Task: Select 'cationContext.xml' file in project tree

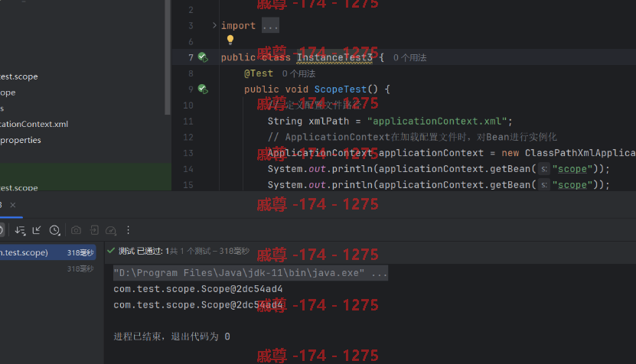Action: click(x=34, y=124)
